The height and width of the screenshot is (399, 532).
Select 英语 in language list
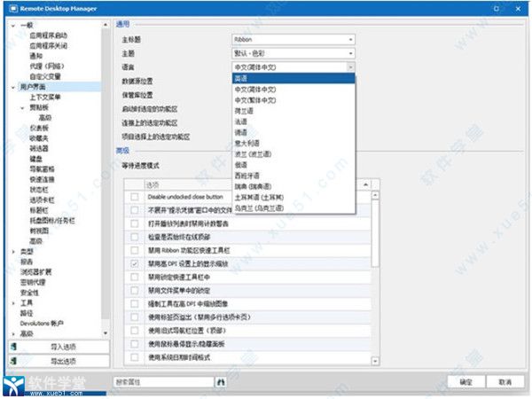pyautogui.click(x=293, y=78)
